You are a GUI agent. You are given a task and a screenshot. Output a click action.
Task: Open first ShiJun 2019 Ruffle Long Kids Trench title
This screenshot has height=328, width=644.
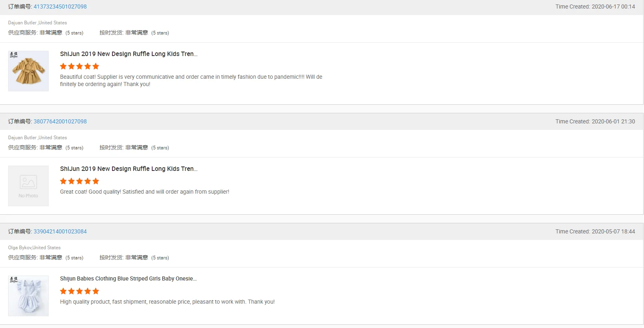click(129, 54)
